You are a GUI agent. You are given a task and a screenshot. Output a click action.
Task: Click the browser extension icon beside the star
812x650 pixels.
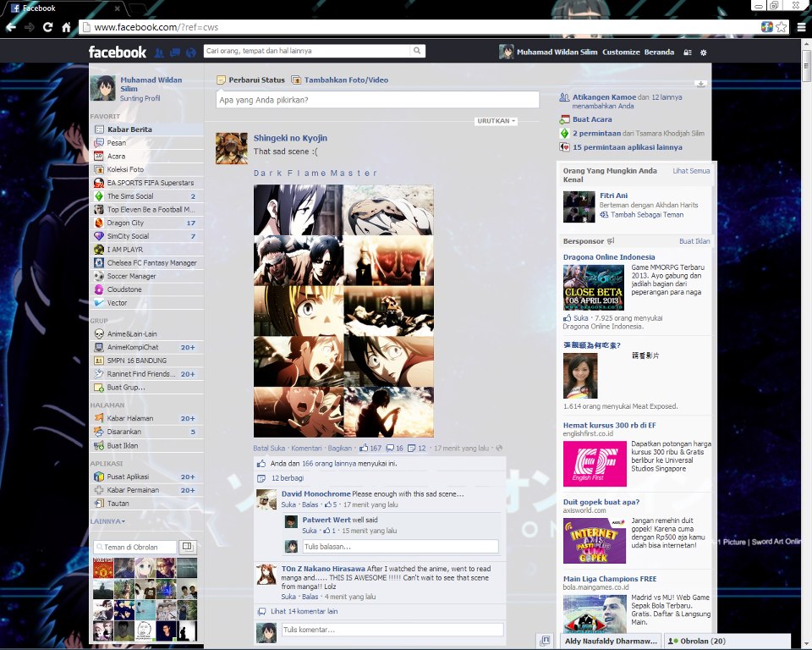[767, 27]
